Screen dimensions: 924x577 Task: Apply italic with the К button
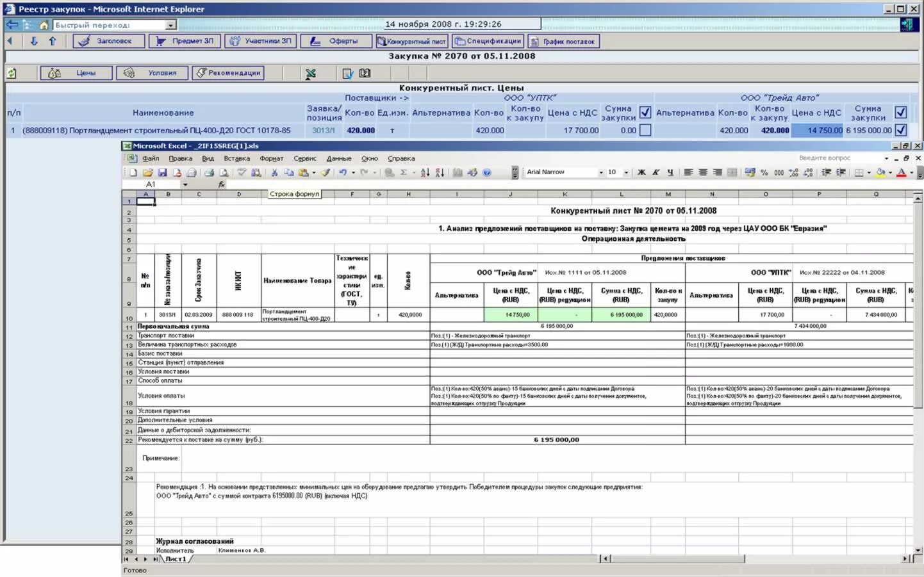(656, 172)
